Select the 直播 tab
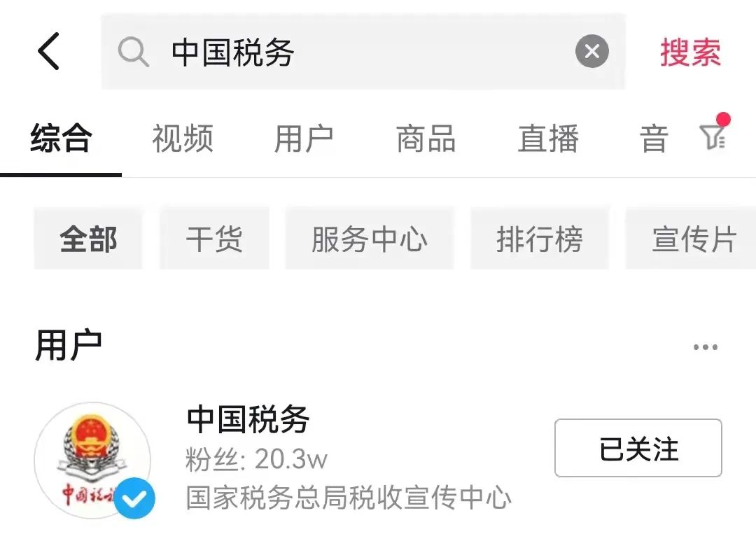 point(547,139)
